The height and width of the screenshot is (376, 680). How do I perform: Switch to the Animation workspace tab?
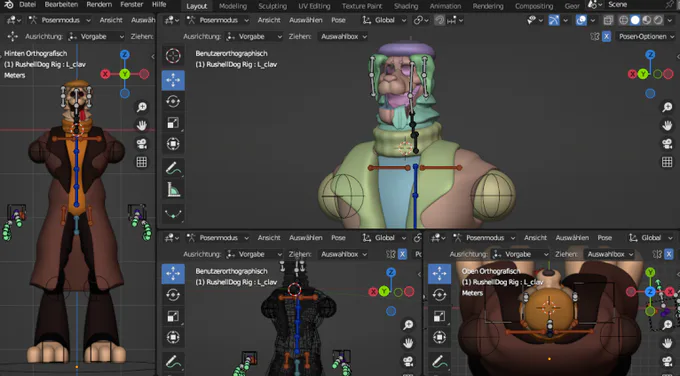[x=445, y=6]
